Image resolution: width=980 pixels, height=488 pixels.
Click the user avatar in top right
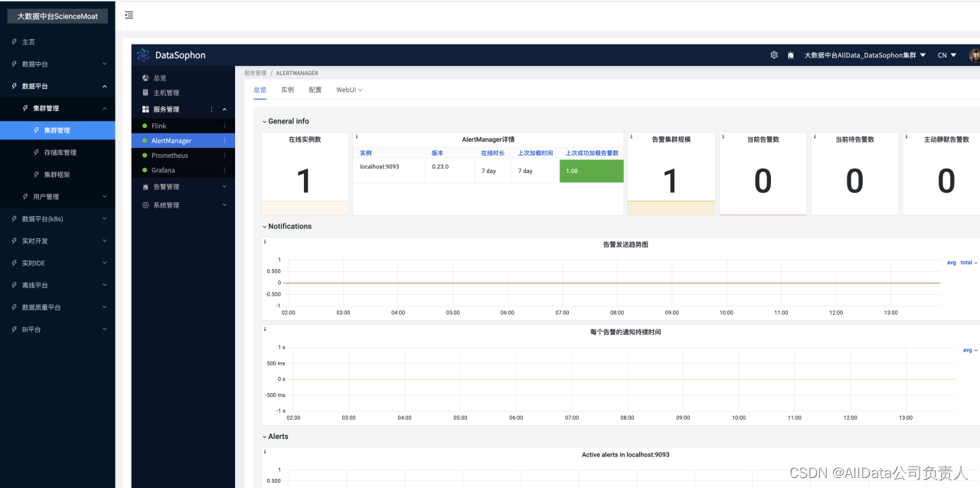(x=975, y=55)
